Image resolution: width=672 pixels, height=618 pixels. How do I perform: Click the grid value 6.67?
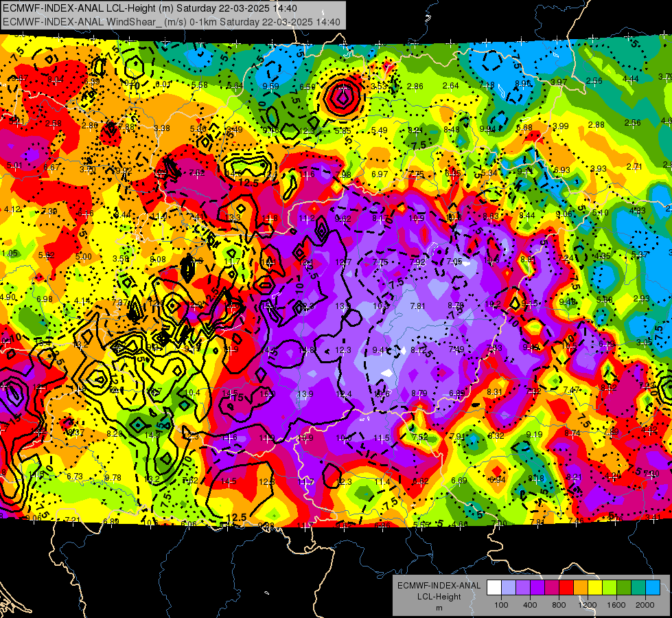(51, 167)
